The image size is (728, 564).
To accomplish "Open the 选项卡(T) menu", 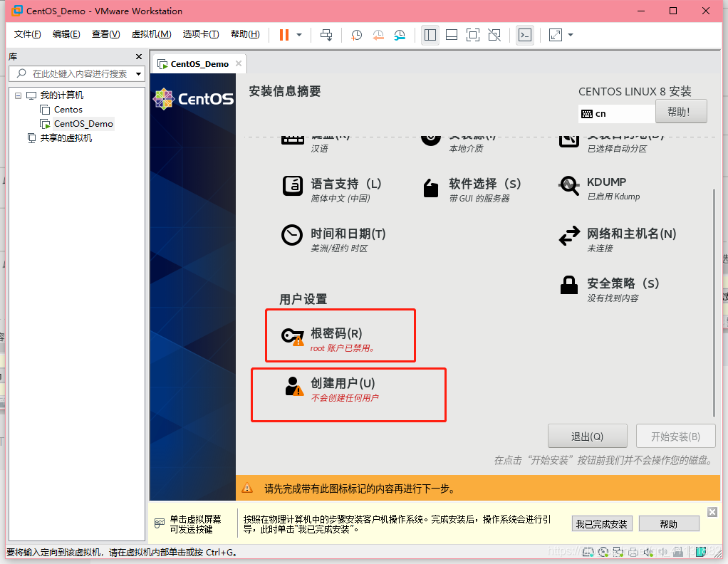I will click(x=201, y=34).
